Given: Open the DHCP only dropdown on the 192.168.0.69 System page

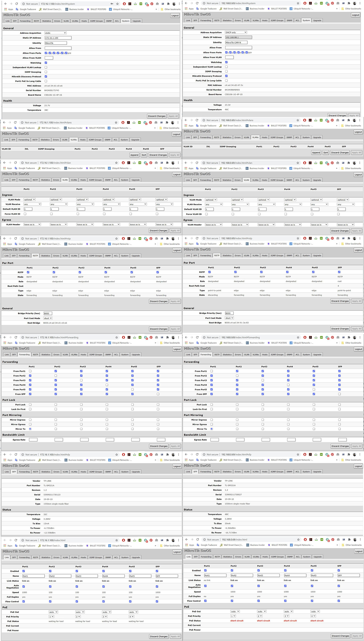Looking at the screenshot, I should pyautogui.click(x=236, y=32).
